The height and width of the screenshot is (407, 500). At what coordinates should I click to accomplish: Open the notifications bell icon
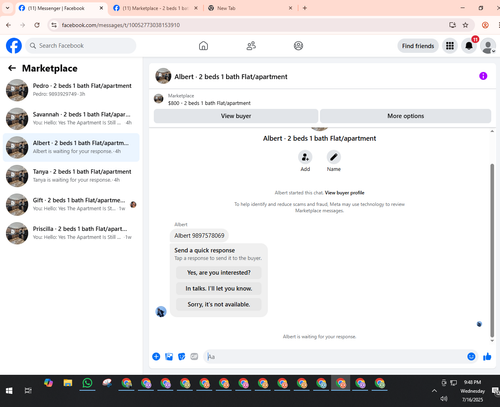469,46
